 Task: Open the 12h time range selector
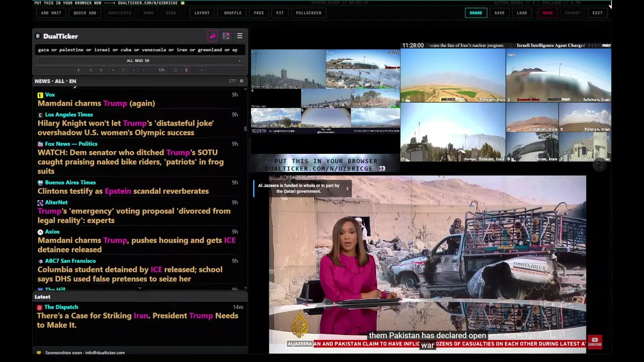161,70
